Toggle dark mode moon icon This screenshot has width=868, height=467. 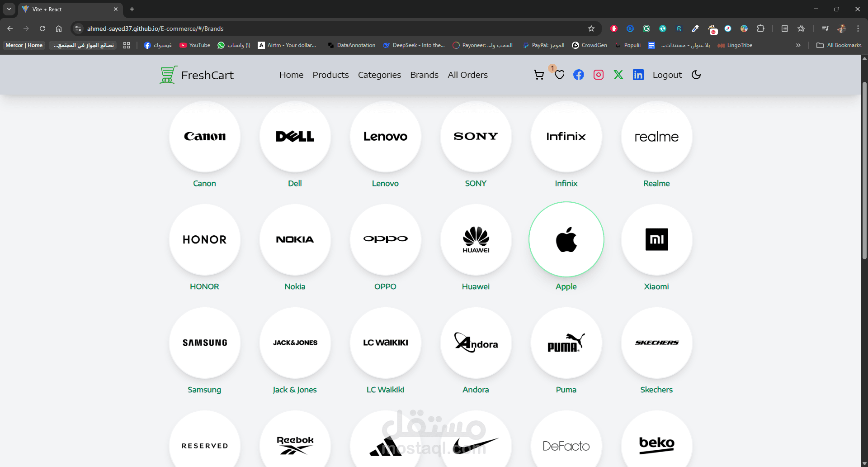[x=696, y=75]
